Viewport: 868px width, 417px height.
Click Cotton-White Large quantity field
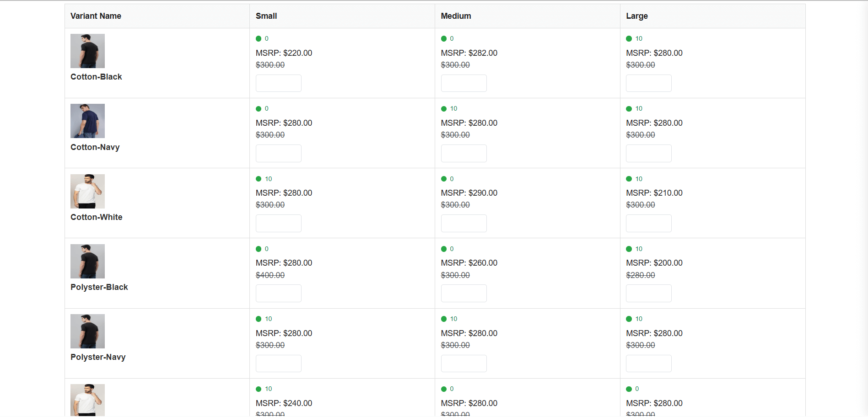coord(648,223)
